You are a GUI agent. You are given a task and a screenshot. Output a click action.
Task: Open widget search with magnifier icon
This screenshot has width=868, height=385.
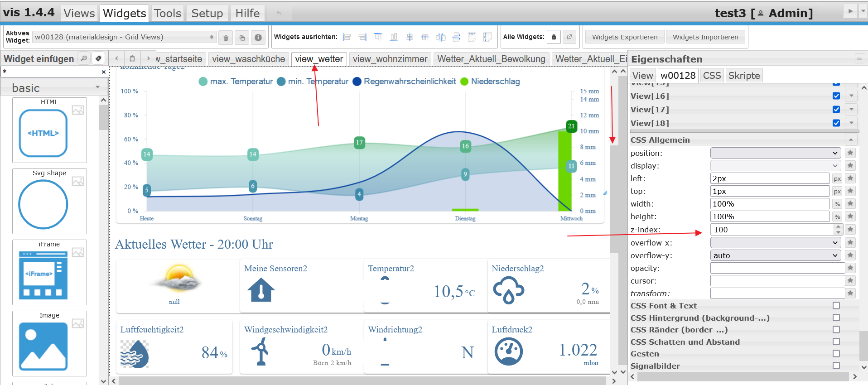pos(83,58)
